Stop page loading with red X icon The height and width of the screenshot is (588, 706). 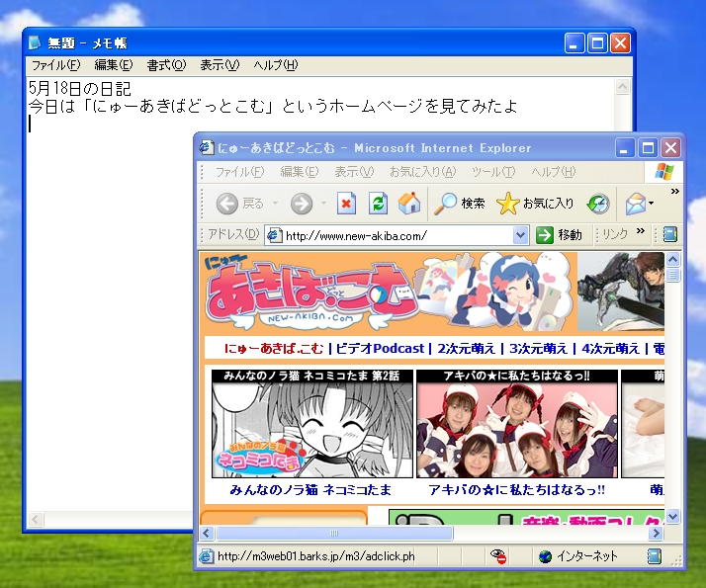346,204
